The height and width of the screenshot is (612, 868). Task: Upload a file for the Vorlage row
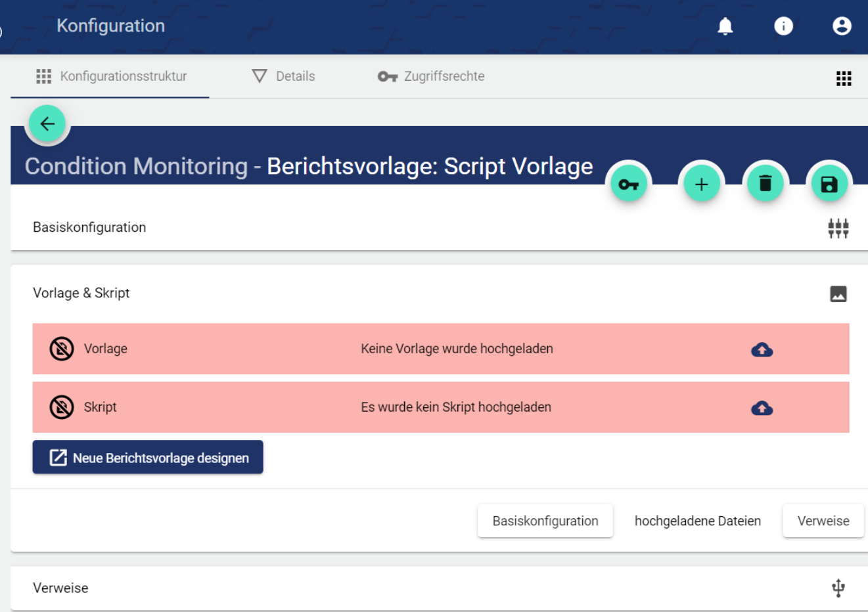click(x=762, y=349)
